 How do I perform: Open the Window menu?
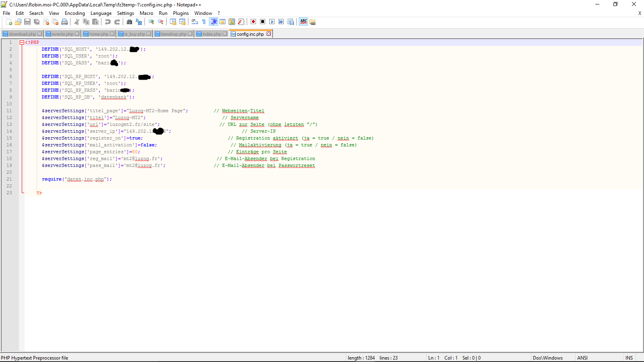[x=203, y=13]
